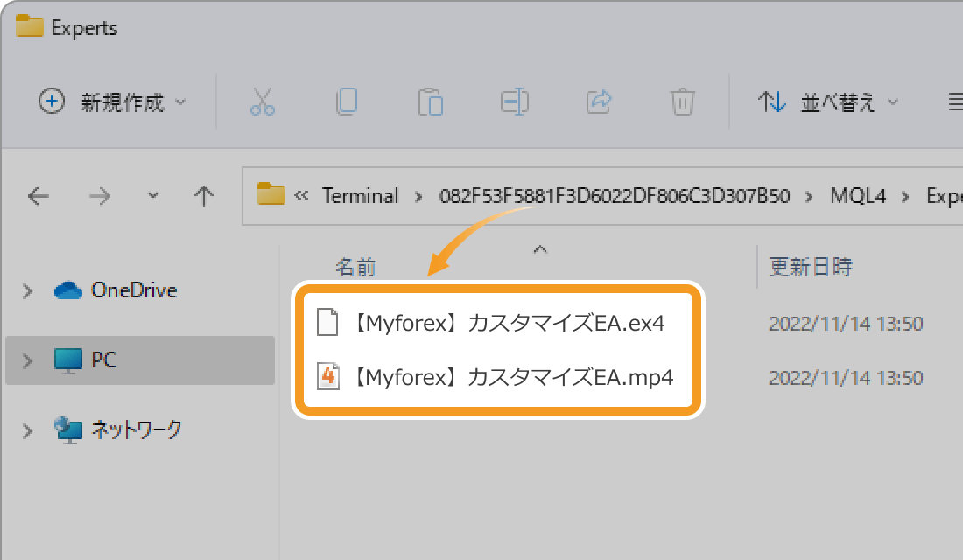Go up one folder level
The height and width of the screenshot is (560, 963).
(204, 197)
